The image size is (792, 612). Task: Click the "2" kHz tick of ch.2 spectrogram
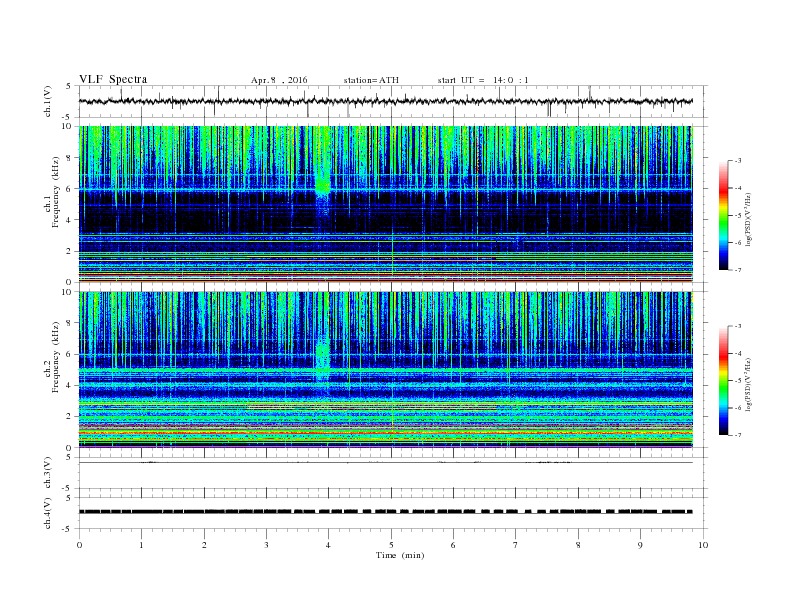69,417
